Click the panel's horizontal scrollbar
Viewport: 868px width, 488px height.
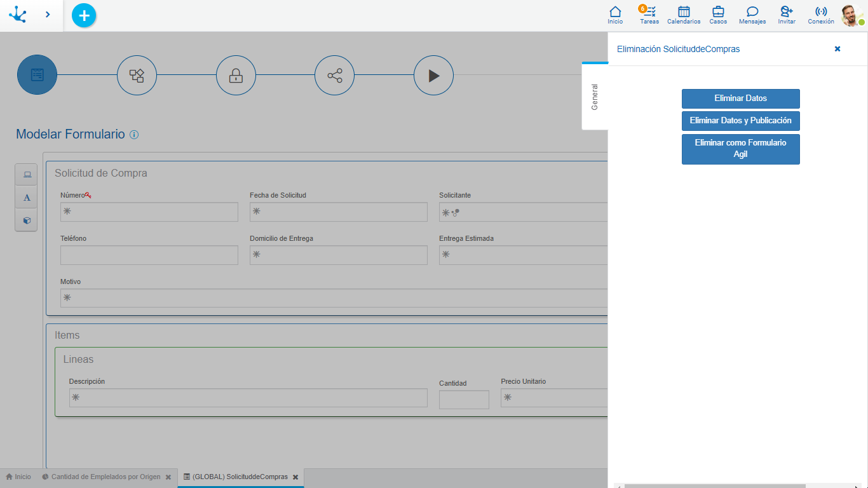(x=715, y=485)
